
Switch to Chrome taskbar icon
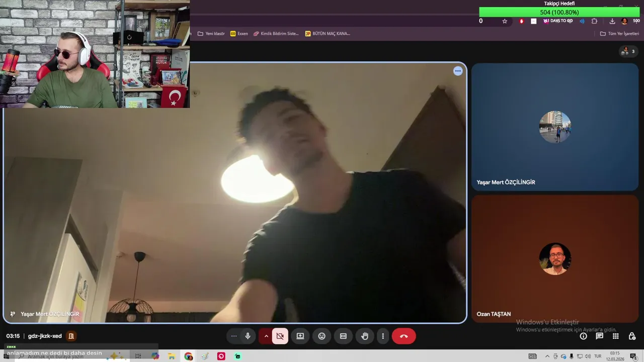[189, 356]
